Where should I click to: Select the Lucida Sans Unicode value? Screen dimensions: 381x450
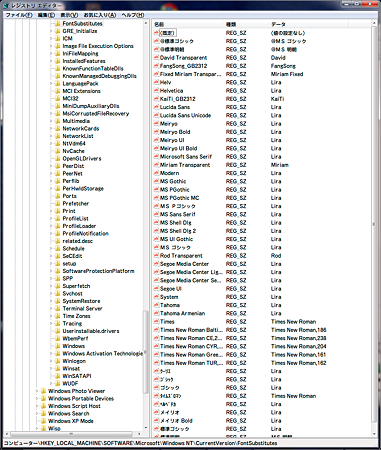tap(185, 115)
